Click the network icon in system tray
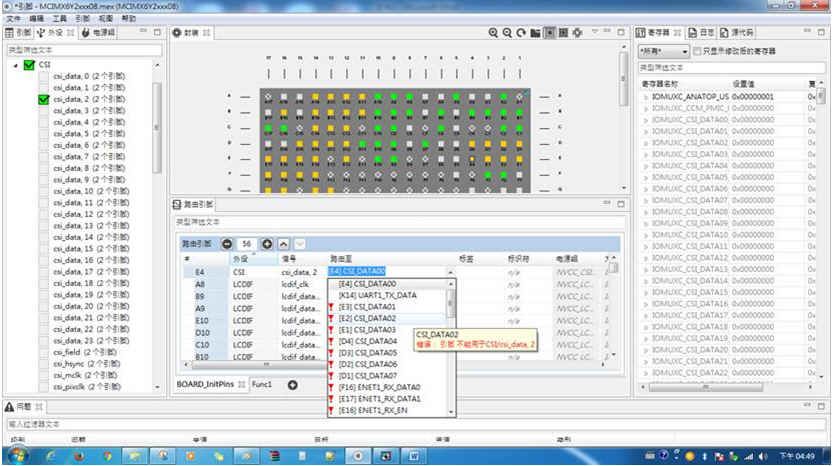 pos(749,456)
